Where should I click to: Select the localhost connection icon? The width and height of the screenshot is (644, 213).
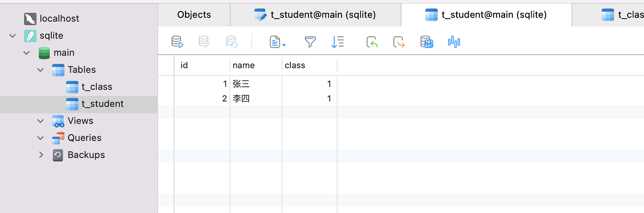point(30,19)
